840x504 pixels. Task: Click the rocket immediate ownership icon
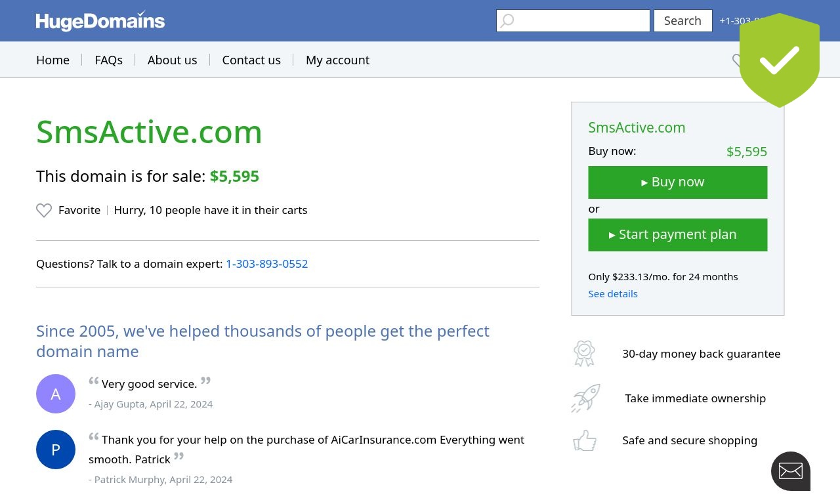585,398
